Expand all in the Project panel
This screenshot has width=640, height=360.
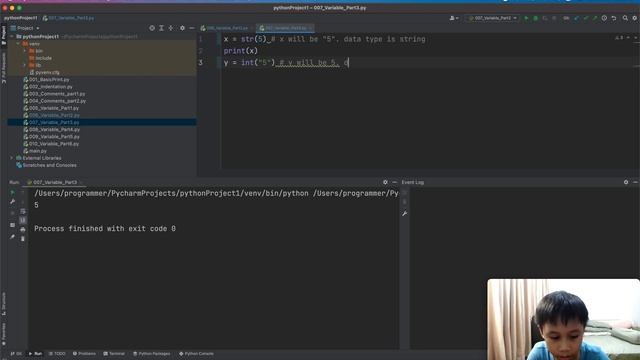[161, 28]
